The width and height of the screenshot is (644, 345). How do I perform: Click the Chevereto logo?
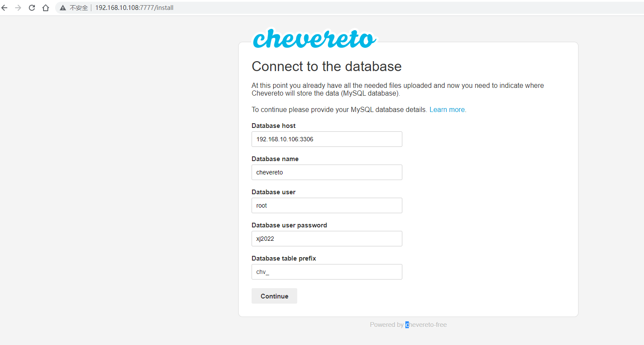[x=314, y=39]
